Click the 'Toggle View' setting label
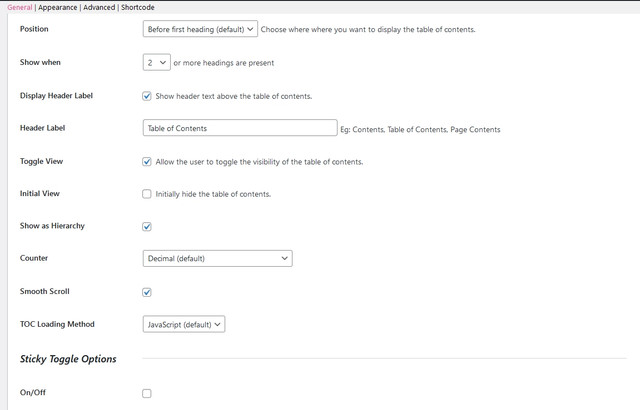The height and width of the screenshot is (410, 640). coord(41,161)
